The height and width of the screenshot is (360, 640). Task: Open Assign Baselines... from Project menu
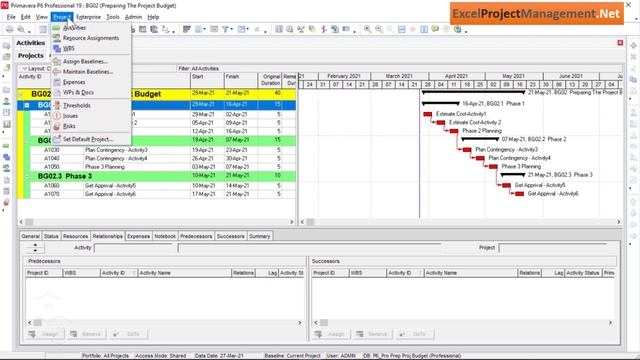[x=91, y=61]
